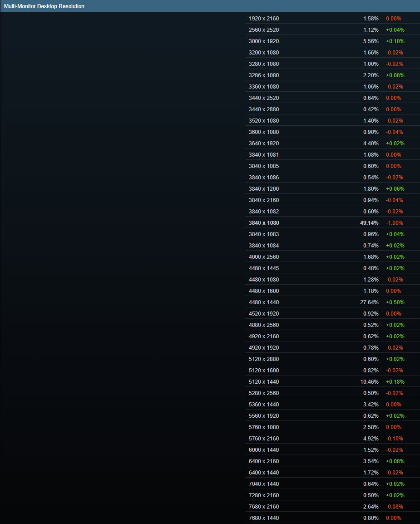Click the 4920 x 2160 resolution row

332,336
